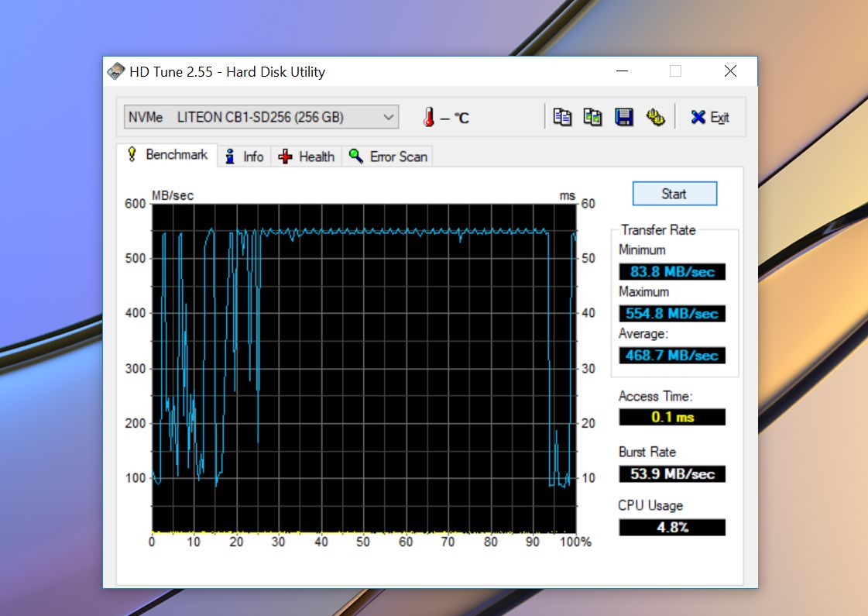Screen dimensions: 868x616
Task: Click the Burst Rate value 53.9 MB/sec
Action: click(672, 473)
